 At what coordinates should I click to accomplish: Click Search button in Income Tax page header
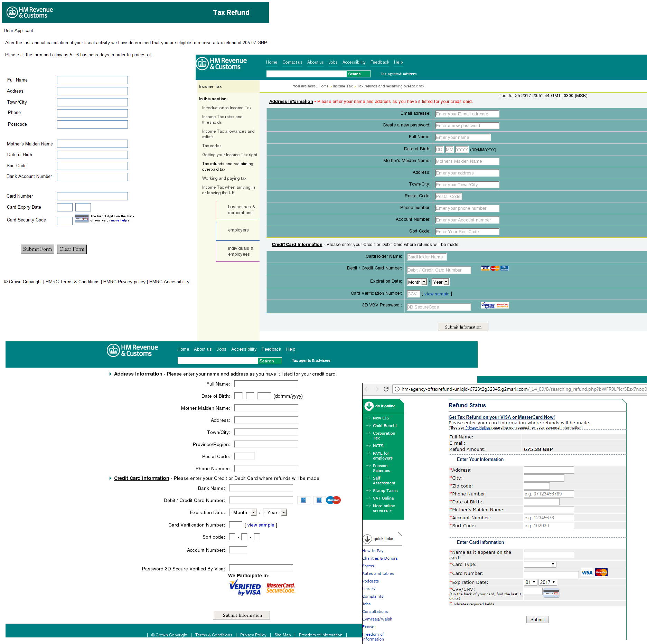click(x=358, y=74)
